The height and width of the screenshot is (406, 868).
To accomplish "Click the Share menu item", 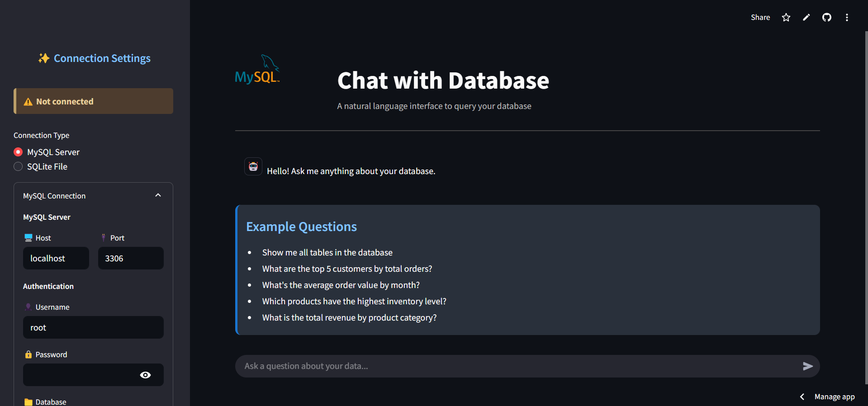I will coord(760,17).
